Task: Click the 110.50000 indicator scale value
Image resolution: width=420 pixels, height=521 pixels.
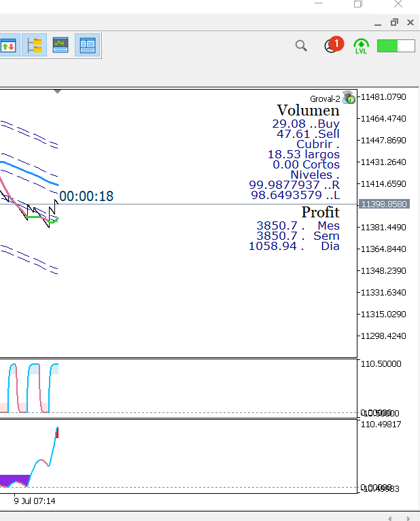Action: coord(381,364)
